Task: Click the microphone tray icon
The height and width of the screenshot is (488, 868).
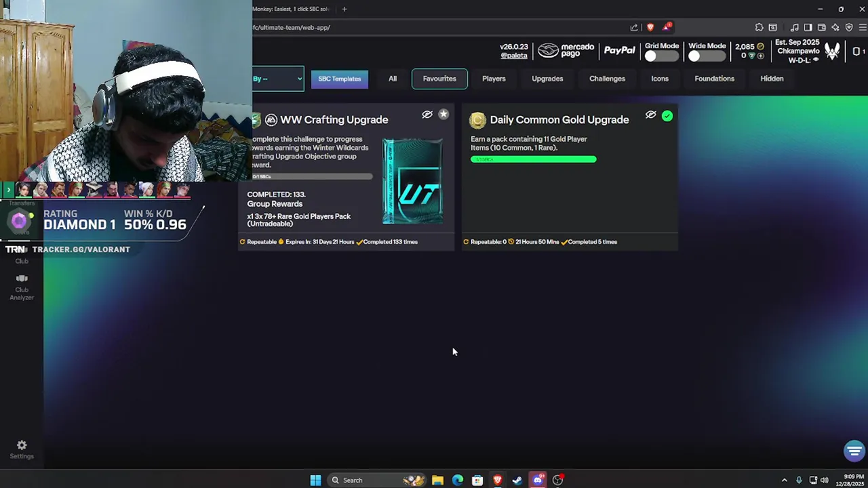Action: pyautogui.click(x=799, y=480)
